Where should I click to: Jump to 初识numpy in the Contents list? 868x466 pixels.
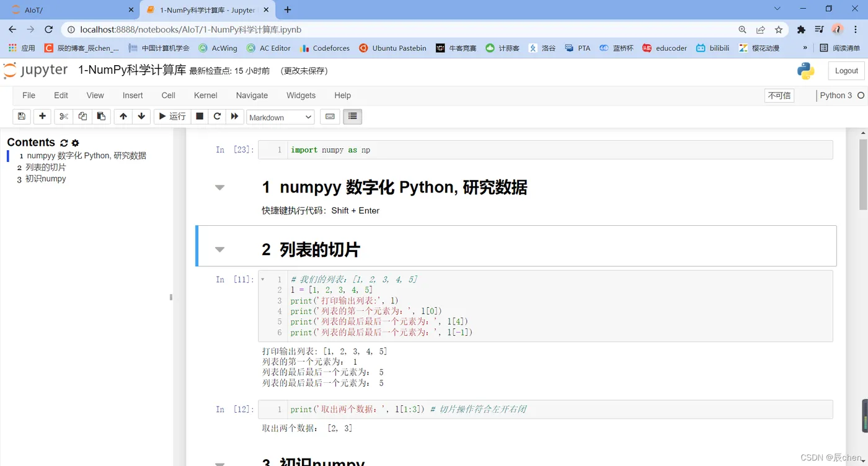point(46,179)
